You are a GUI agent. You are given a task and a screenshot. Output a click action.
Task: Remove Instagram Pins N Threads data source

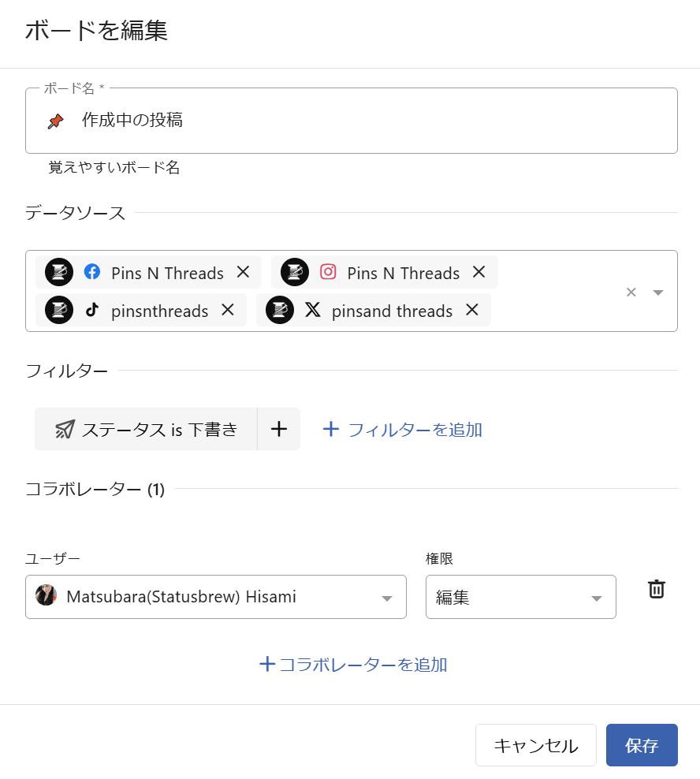478,272
